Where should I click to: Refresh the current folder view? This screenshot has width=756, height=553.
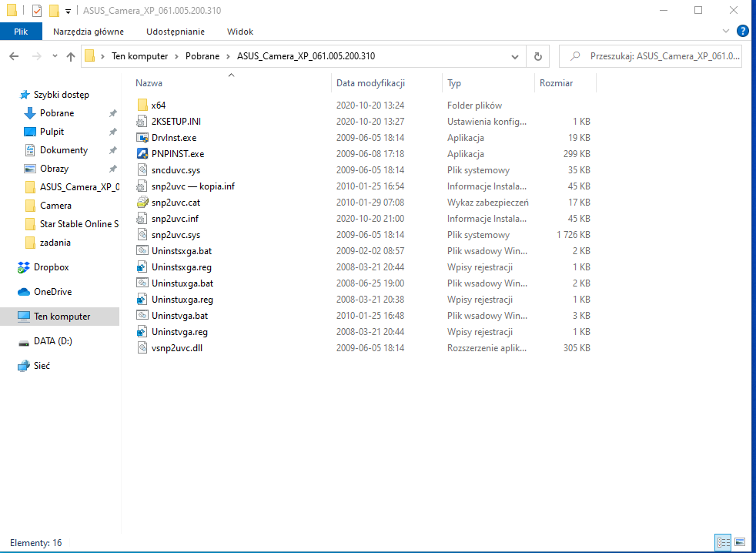coord(537,56)
